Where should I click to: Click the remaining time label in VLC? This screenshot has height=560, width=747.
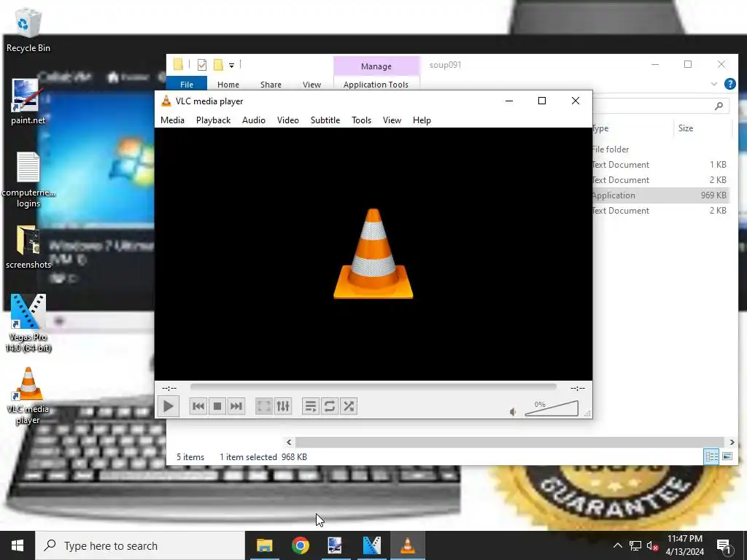578,388
